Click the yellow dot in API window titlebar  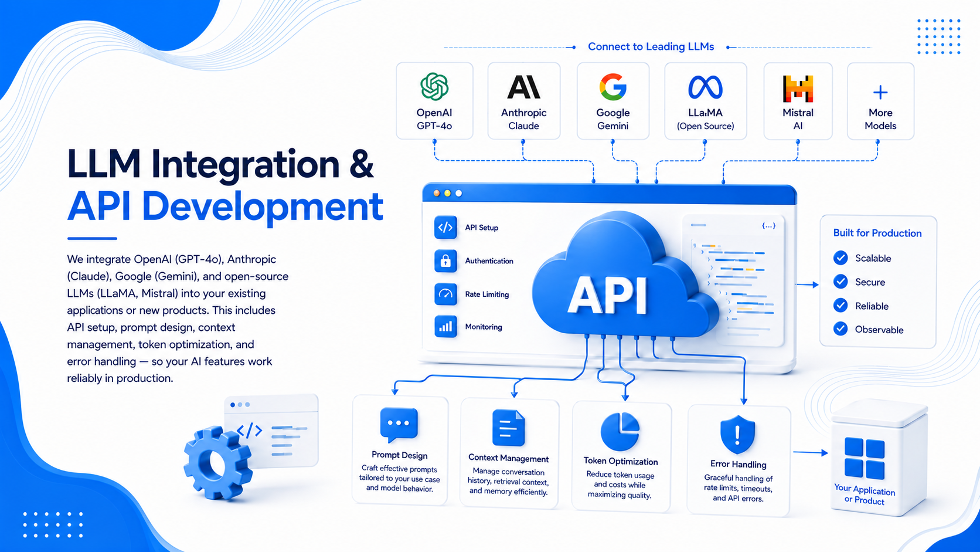click(448, 193)
